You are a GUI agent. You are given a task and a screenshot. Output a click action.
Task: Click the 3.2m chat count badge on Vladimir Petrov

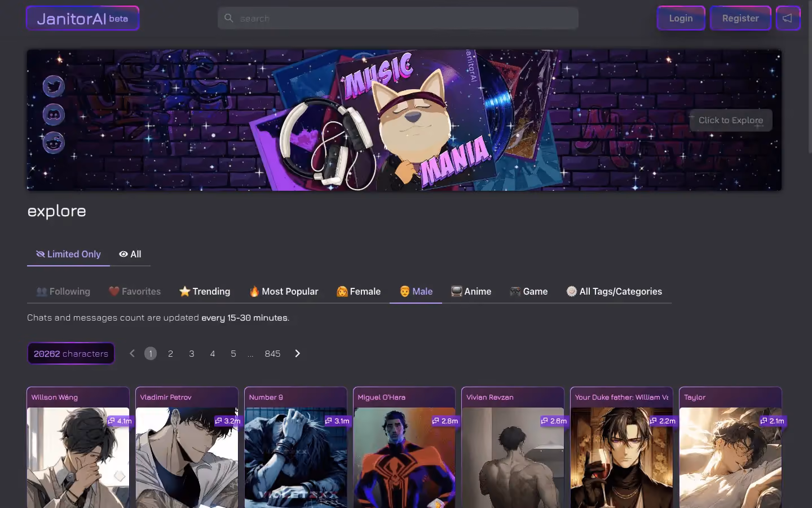click(x=228, y=421)
